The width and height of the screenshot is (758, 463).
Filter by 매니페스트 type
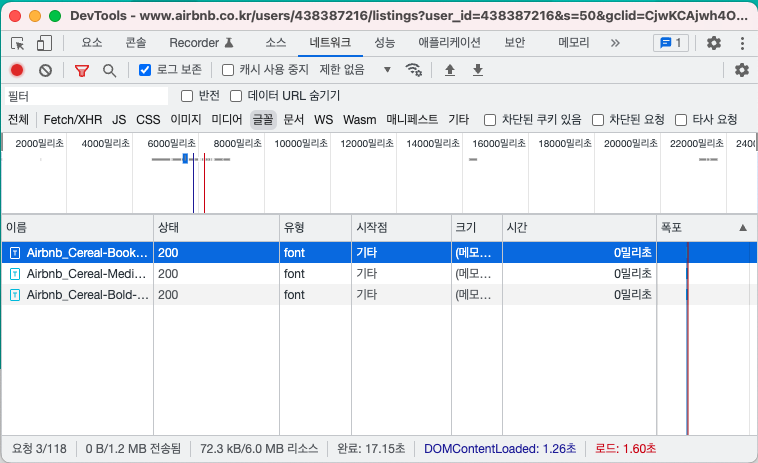tap(412, 120)
